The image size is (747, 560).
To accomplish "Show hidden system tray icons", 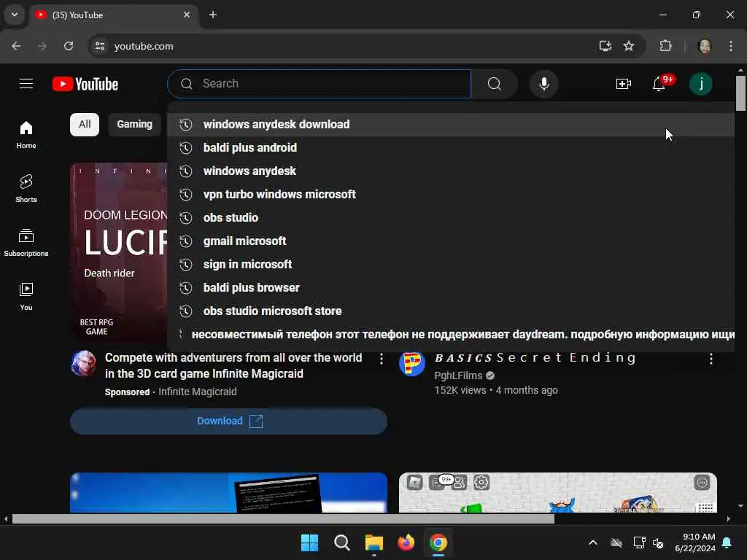I will (x=592, y=542).
